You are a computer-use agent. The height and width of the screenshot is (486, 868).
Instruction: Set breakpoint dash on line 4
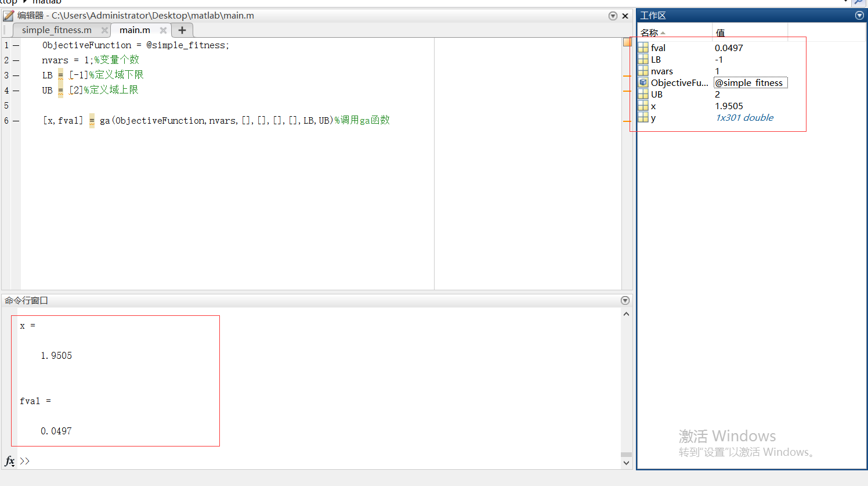click(16, 91)
